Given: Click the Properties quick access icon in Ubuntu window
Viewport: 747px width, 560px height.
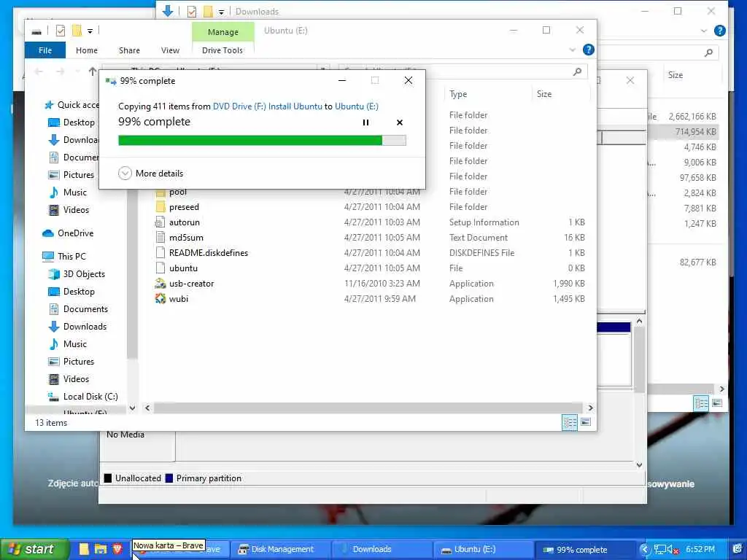Looking at the screenshot, I should point(61,31).
